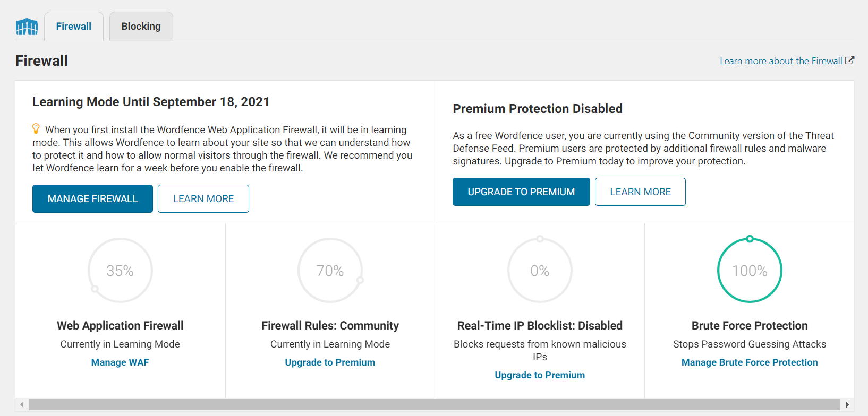The width and height of the screenshot is (868, 416).
Task: Open the Manage WAF link
Action: (x=120, y=362)
